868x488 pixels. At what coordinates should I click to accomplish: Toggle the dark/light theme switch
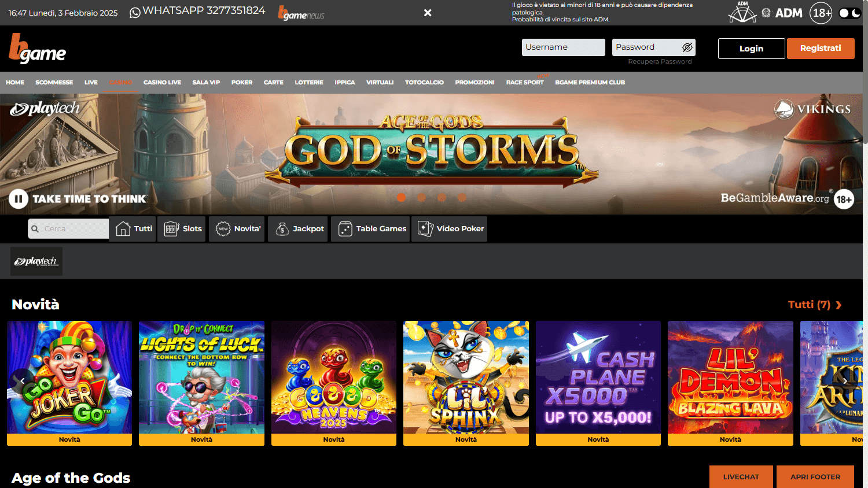849,13
